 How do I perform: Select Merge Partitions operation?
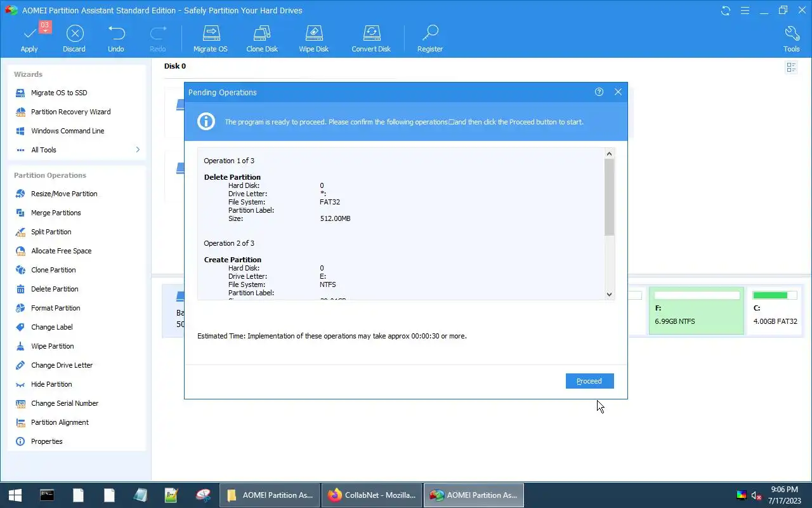(x=56, y=213)
